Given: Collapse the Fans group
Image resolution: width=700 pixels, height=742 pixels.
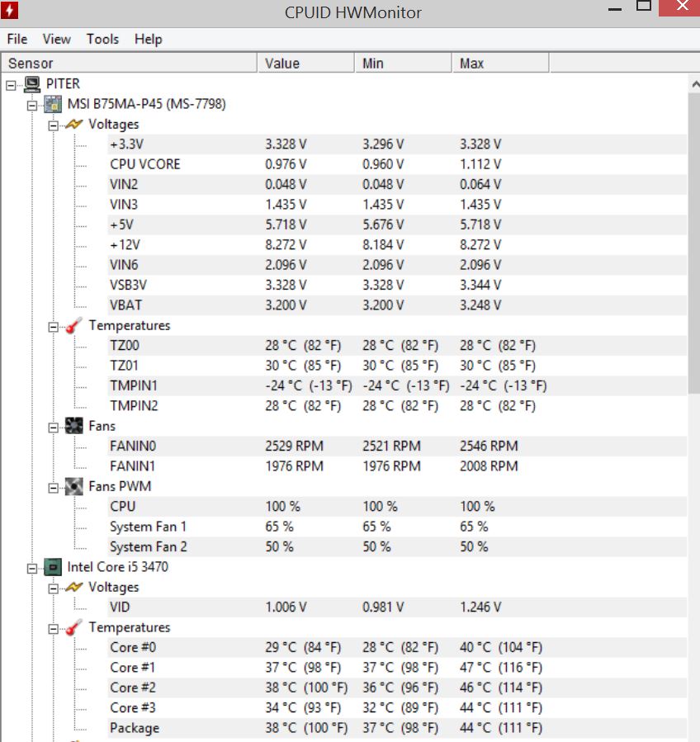Looking at the screenshot, I should pos(54,428).
